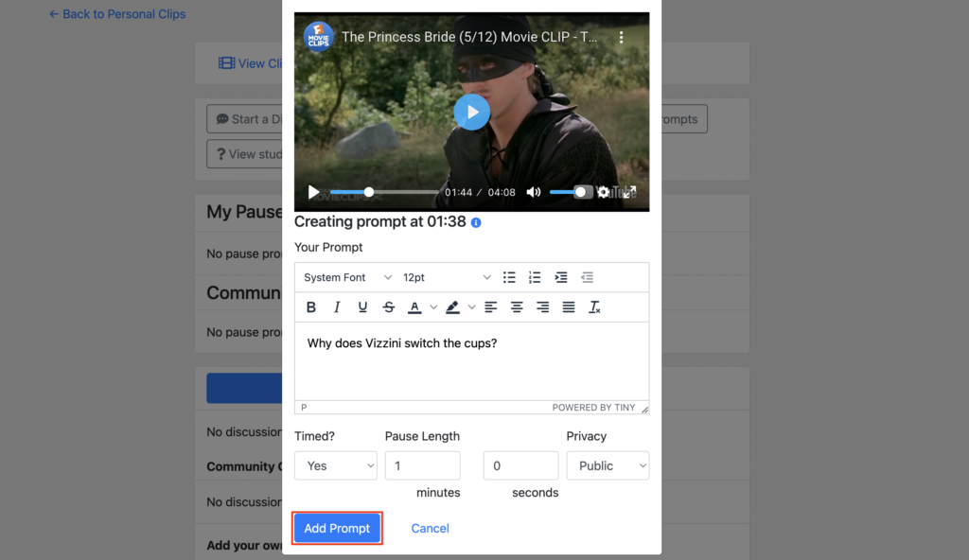This screenshot has width=969, height=560.
Task: Open the System Font dropdown
Action: tap(347, 277)
